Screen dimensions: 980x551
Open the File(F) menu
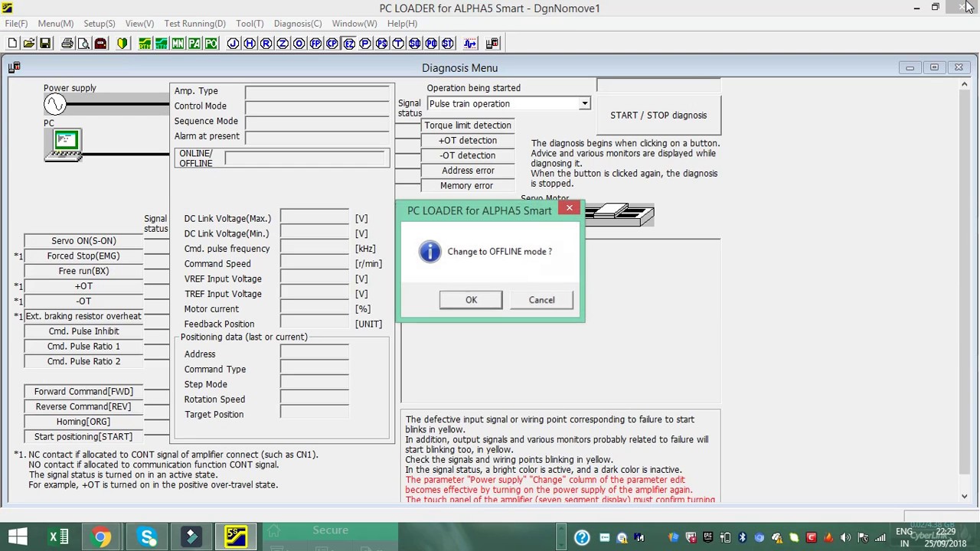point(16,24)
